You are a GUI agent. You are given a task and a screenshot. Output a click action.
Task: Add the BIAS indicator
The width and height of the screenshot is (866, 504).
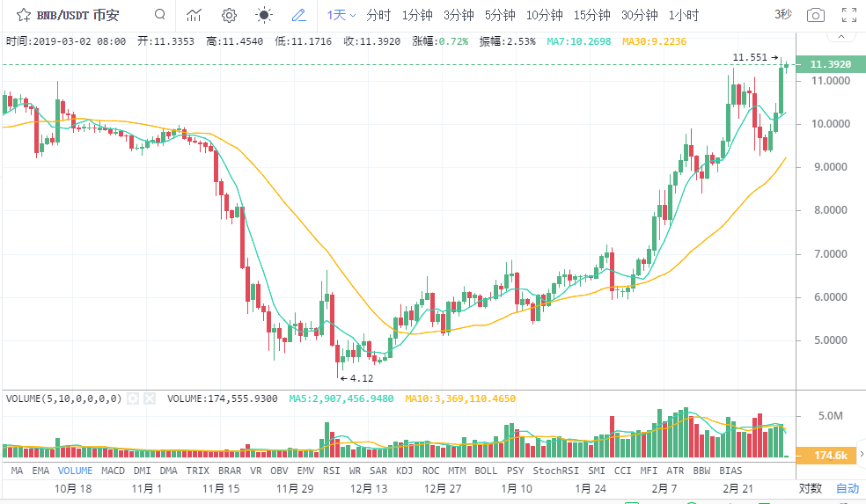[730, 471]
